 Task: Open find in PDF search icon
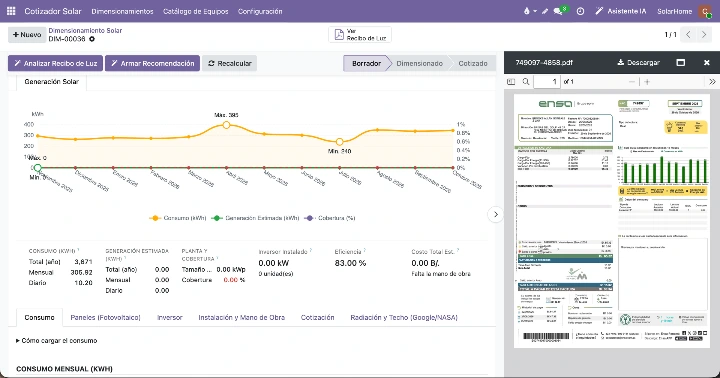(526, 82)
